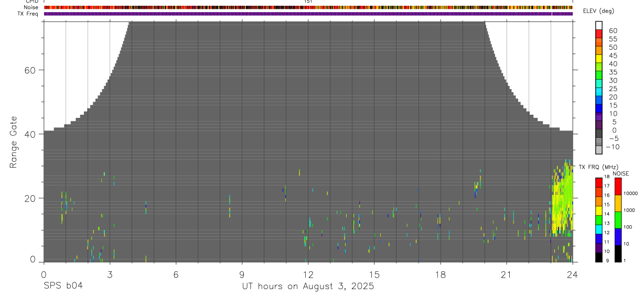This screenshot has height=297, width=644.
Task: Click the '35' label on the ELEV colorbar
Action: click(x=613, y=72)
